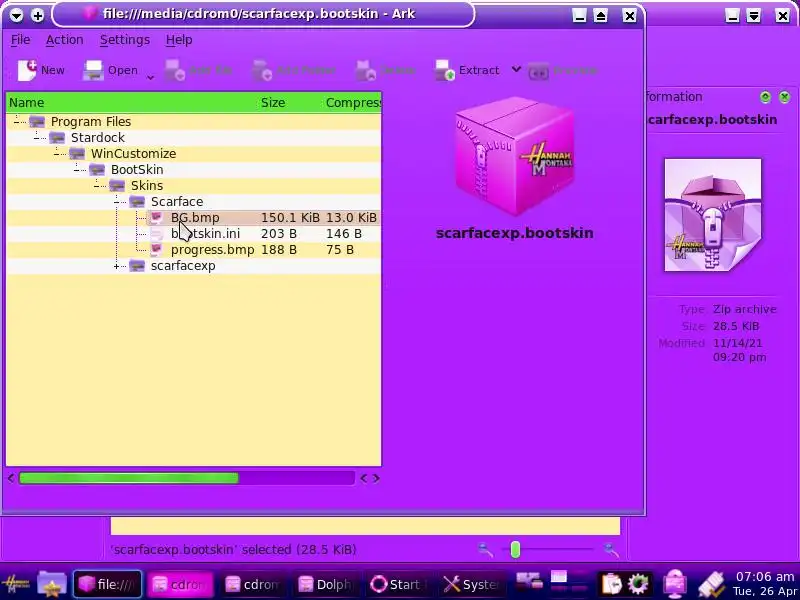Click the scarfacexp folder icon

point(137,266)
